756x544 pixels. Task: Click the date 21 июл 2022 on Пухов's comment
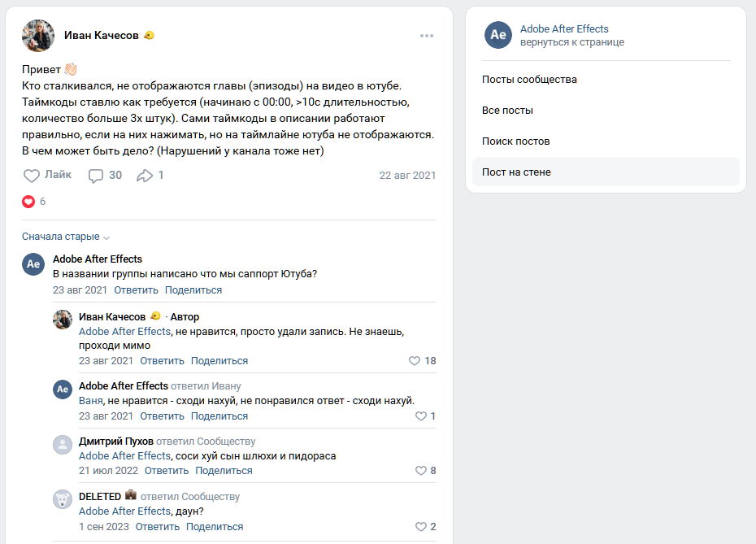[x=108, y=470]
